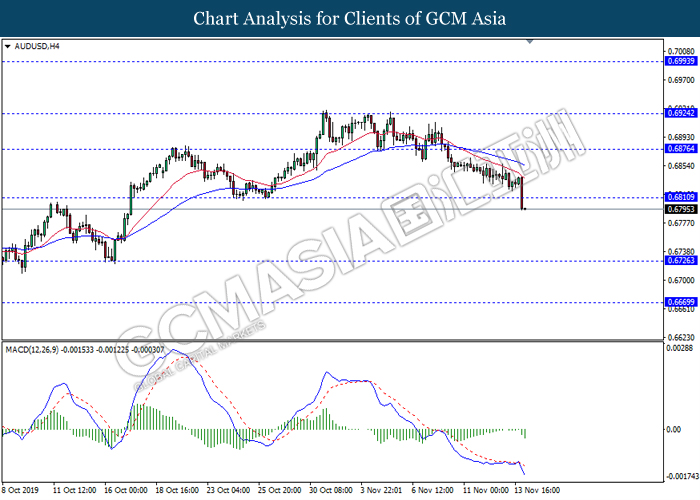Click the 8 Oct 2019 date label
This screenshot has height=500, width=700.
tap(20, 490)
